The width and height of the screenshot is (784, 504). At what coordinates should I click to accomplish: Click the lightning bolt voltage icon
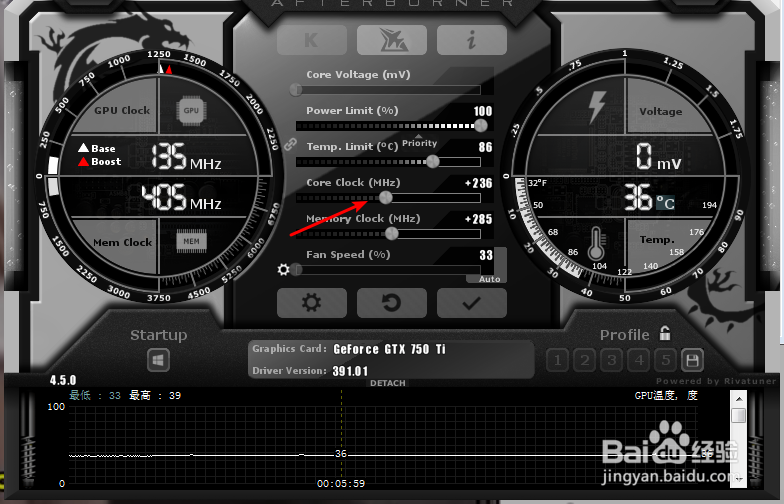coord(596,107)
